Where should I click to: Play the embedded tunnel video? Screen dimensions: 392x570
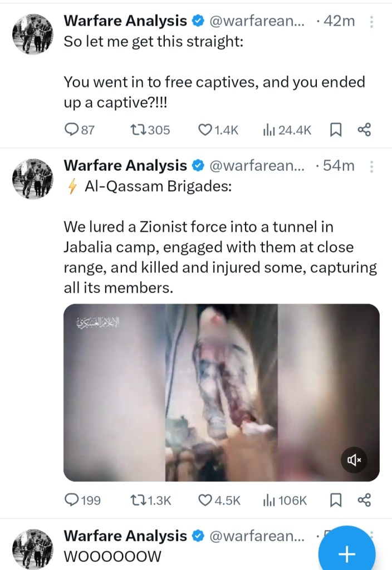pos(221,392)
